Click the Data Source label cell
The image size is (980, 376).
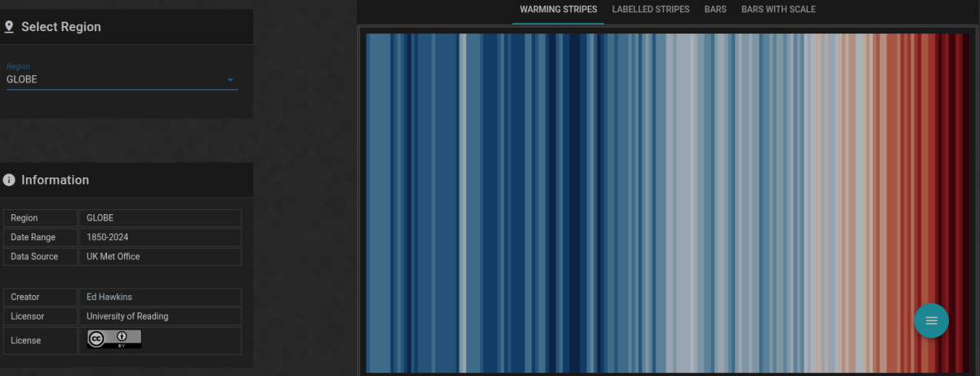[x=41, y=257]
